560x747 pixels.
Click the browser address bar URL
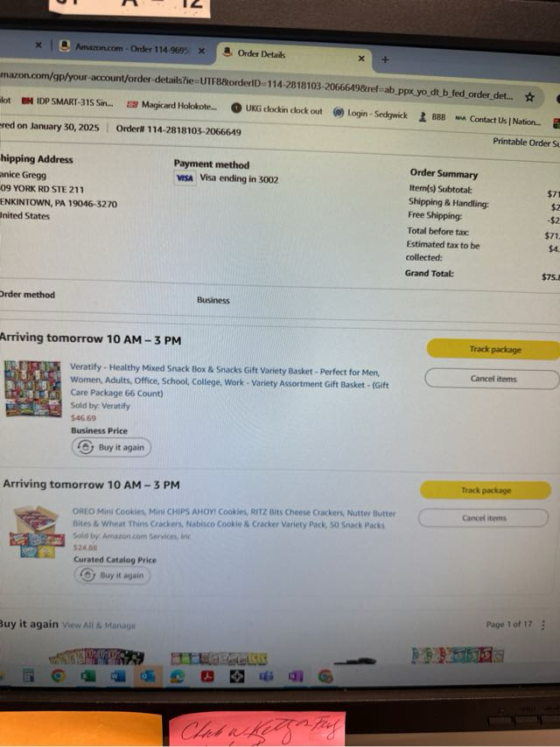pos(256,85)
